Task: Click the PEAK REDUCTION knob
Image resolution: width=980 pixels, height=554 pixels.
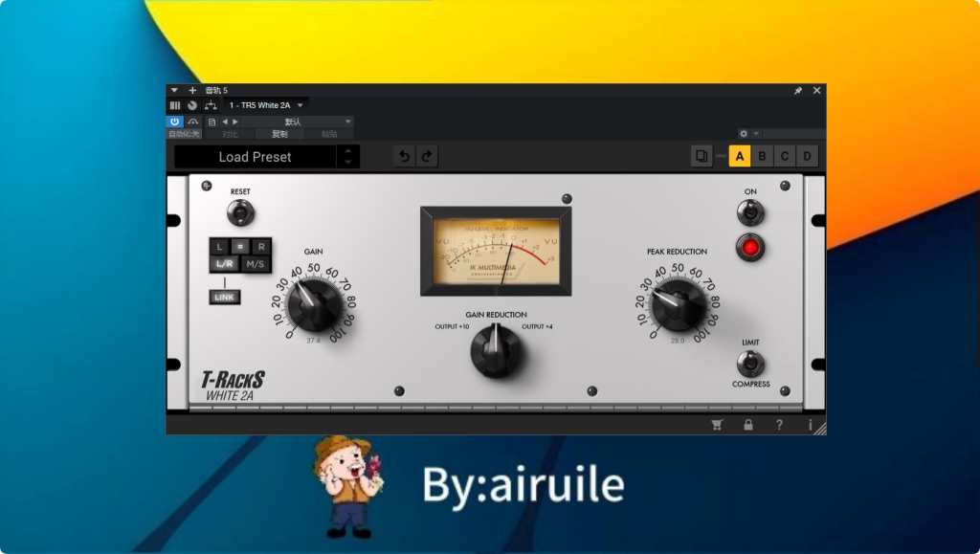Action: pyautogui.click(x=678, y=305)
